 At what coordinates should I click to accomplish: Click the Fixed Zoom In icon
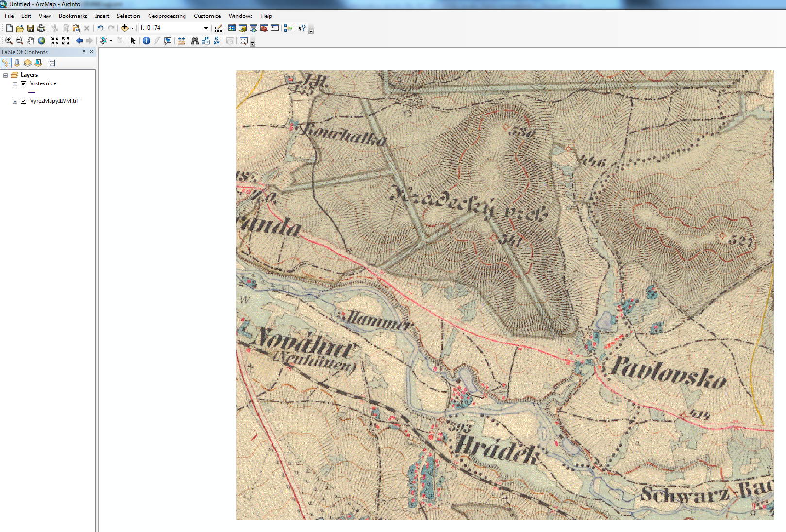(55, 41)
